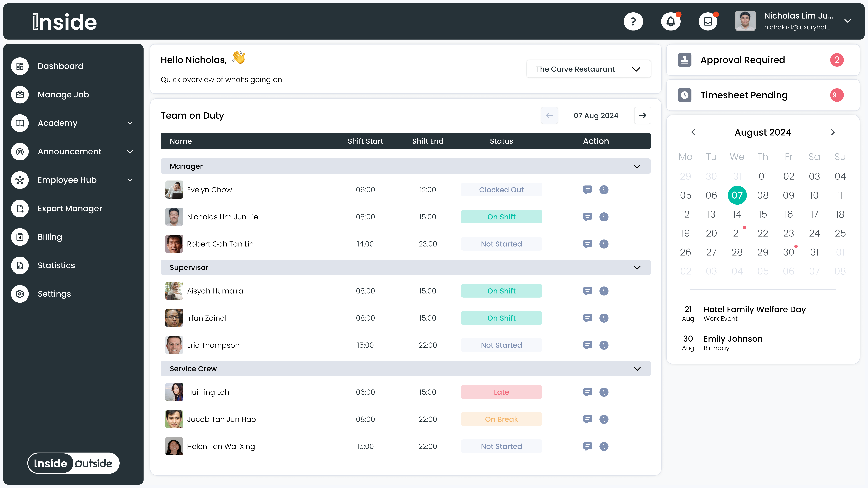Open the help question mark icon

click(x=633, y=22)
